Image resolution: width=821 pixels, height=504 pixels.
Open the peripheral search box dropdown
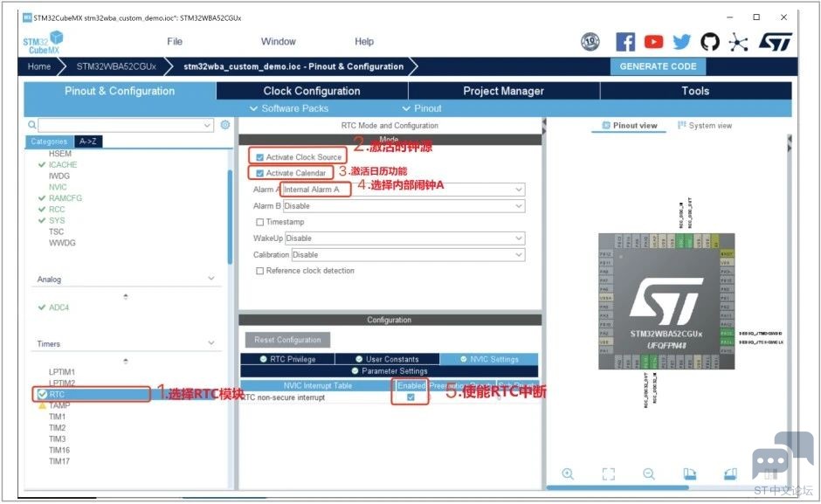(x=207, y=125)
